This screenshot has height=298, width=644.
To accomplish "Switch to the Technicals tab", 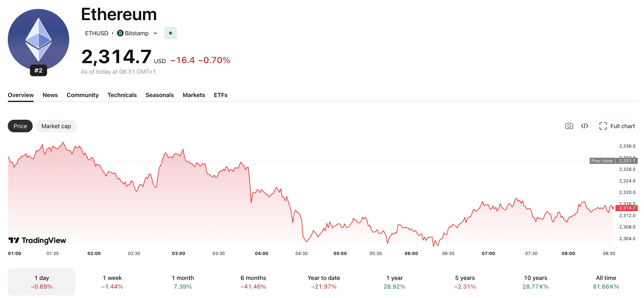I will point(122,95).
